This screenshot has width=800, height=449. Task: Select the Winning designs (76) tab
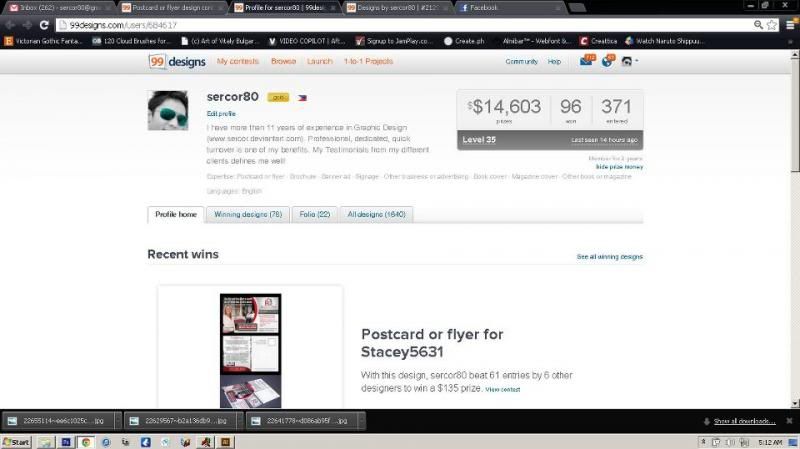tap(248, 214)
